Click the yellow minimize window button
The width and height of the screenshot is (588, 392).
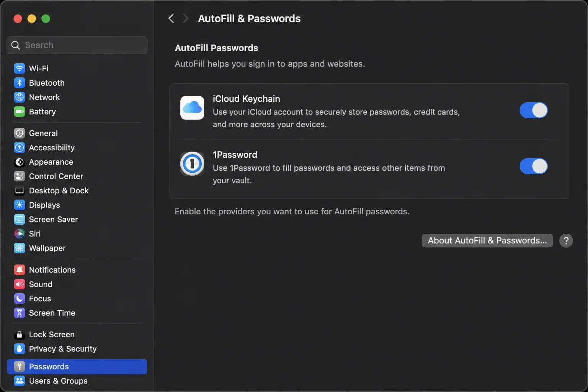(32, 18)
